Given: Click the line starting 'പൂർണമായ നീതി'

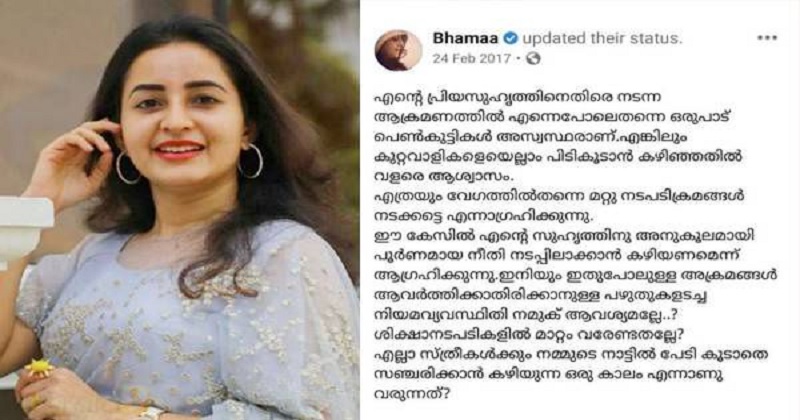Looking at the screenshot, I should [553, 256].
